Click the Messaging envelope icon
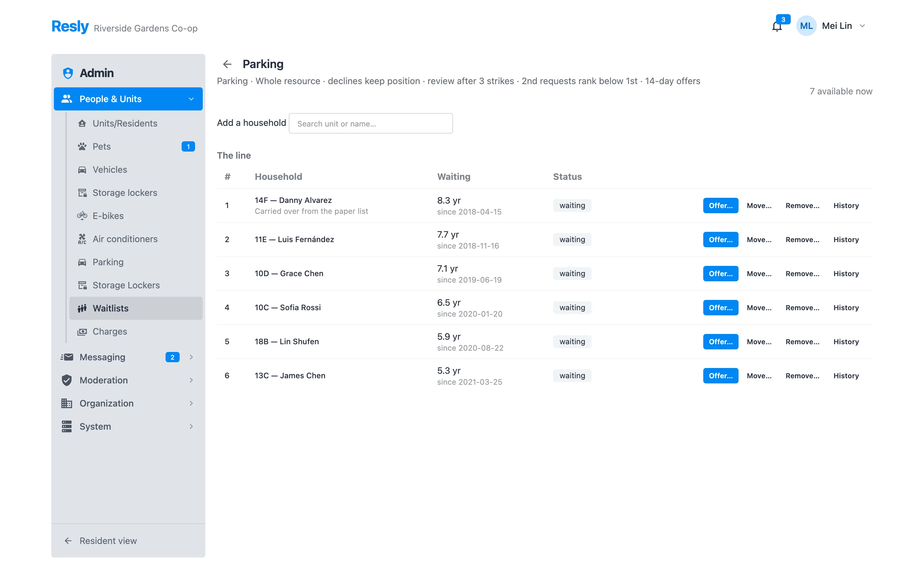 pyautogui.click(x=67, y=357)
